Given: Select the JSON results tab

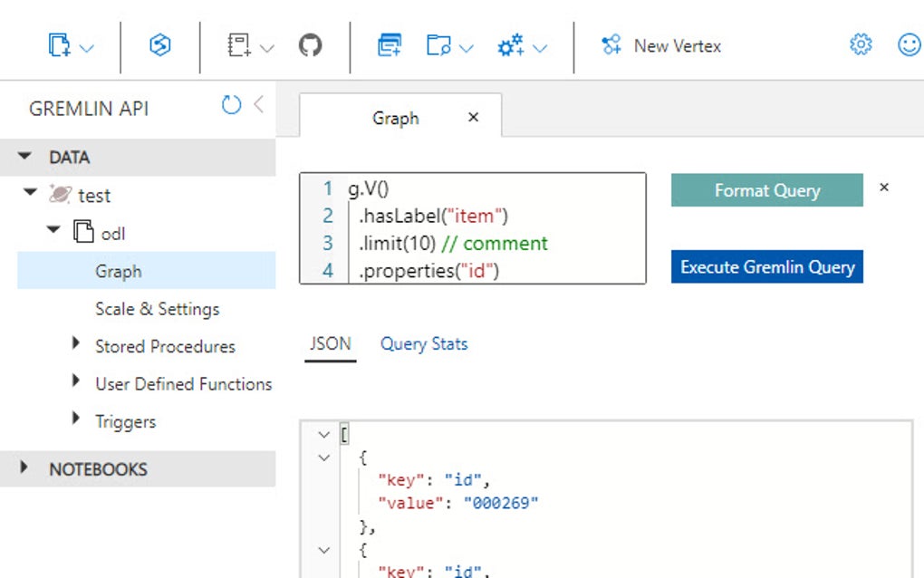Looking at the screenshot, I should pyautogui.click(x=330, y=343).
